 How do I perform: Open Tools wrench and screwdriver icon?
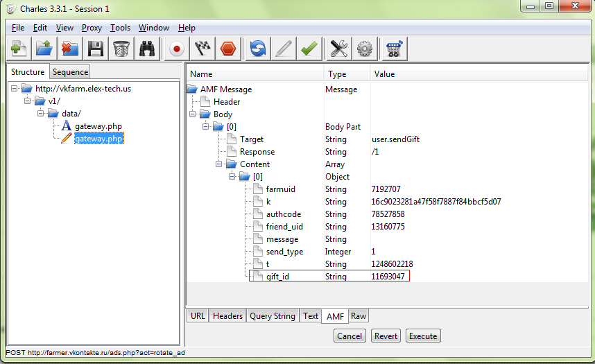(x=339, y=49)
